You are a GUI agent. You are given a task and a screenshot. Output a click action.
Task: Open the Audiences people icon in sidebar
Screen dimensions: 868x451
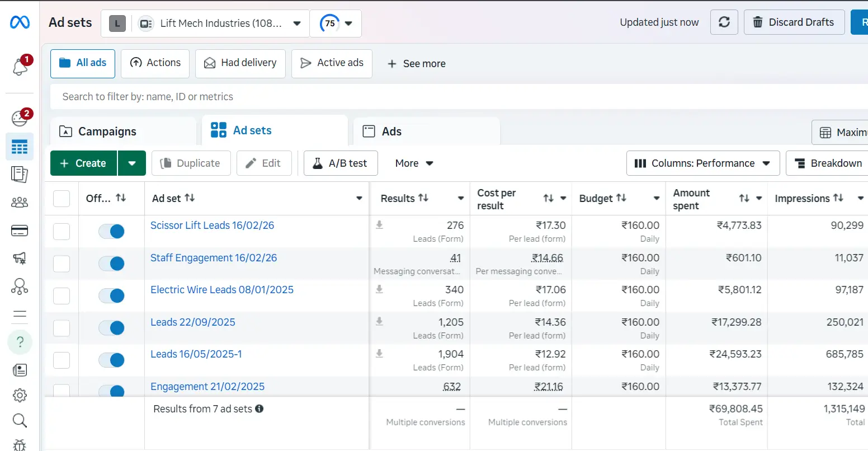click(20, 202)
